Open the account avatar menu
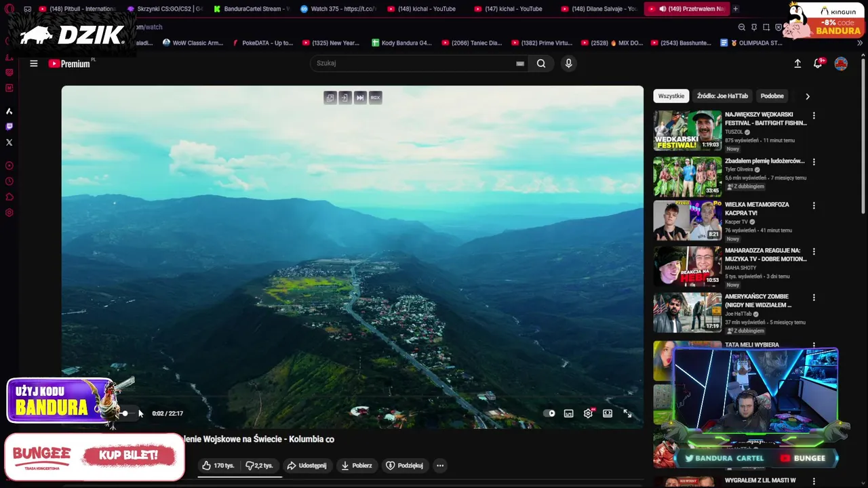868x488 pixels. pyautogui.click(x=841, y=64)
